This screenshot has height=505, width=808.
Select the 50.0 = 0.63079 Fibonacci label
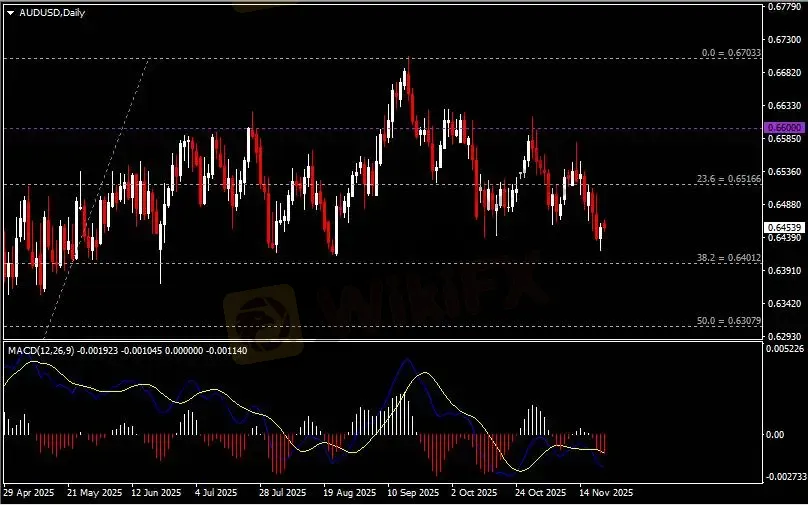729,321
